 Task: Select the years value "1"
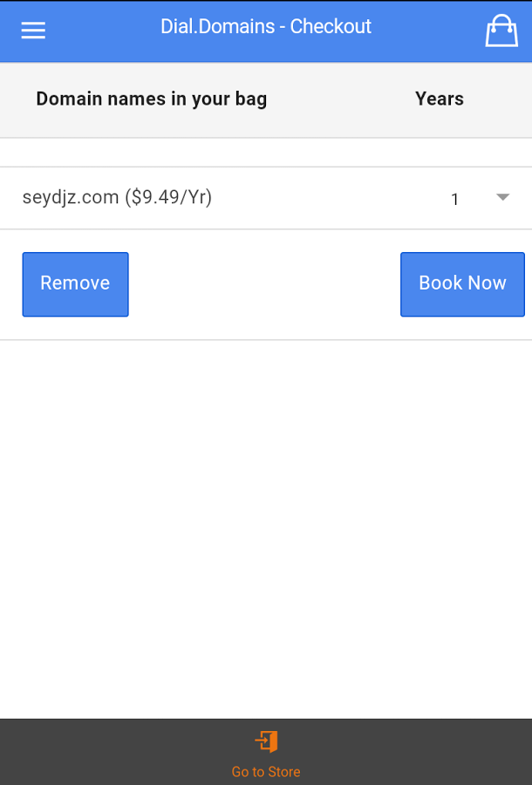pos(455,200)
